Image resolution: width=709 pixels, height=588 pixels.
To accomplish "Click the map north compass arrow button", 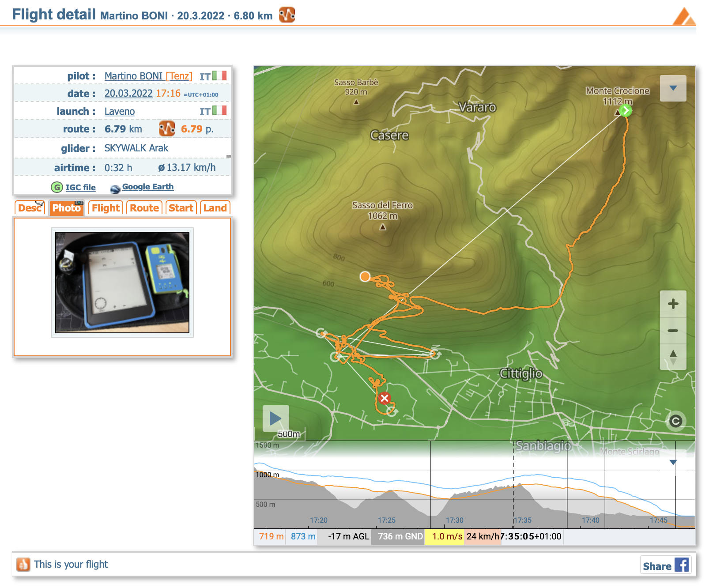I will tap(673, 357).
